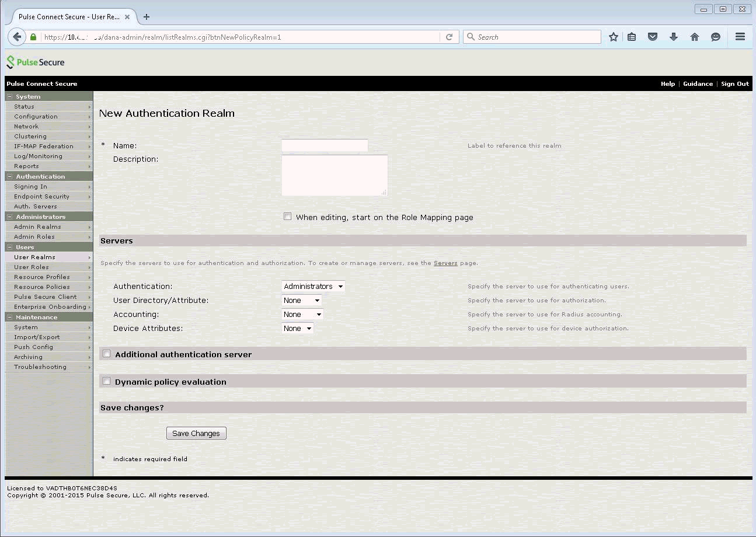Viewport: 756px width, 537px height.
Task: Click the Pocket save icon
Action: (x=653, y=37)
